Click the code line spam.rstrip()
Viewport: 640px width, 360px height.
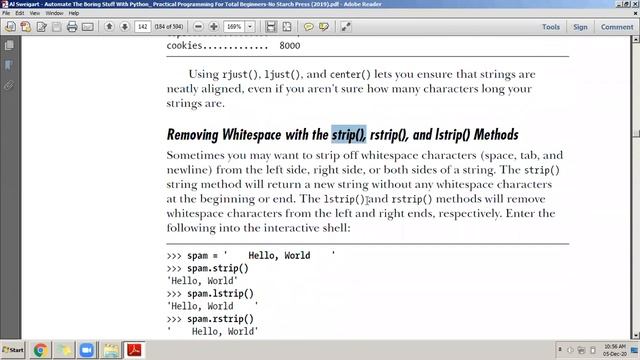(x=220, y=319)
